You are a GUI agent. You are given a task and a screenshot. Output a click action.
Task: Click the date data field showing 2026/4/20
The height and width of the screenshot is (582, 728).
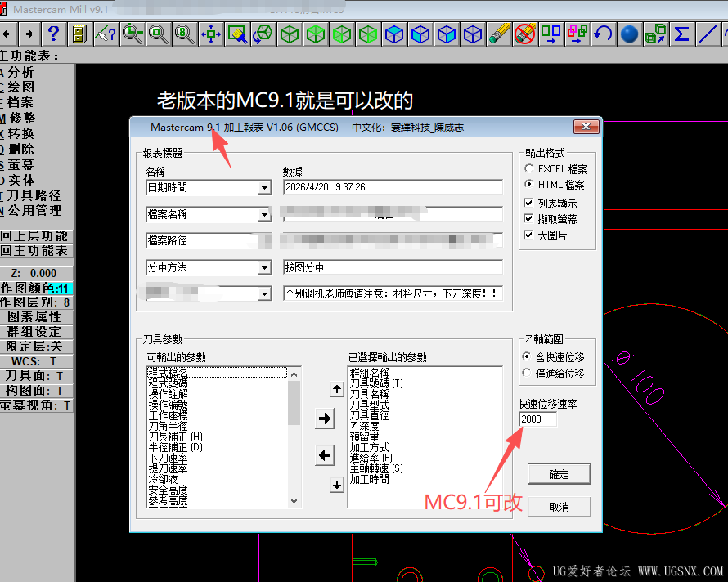click(x=393, y=187)
